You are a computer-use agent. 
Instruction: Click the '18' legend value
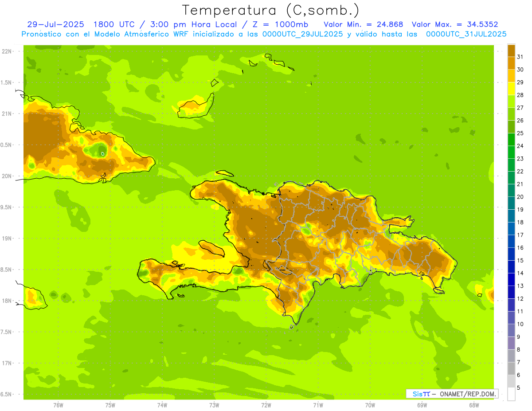point(520,222)
